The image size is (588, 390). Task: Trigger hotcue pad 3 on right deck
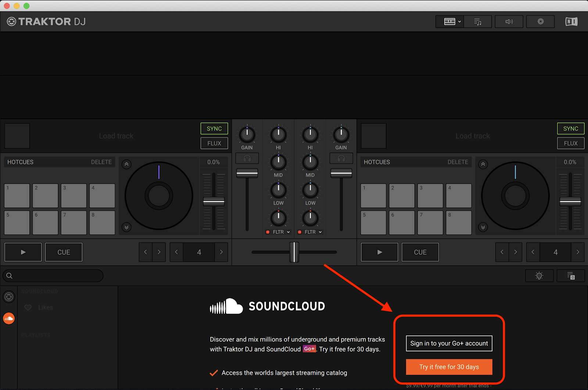430,196
